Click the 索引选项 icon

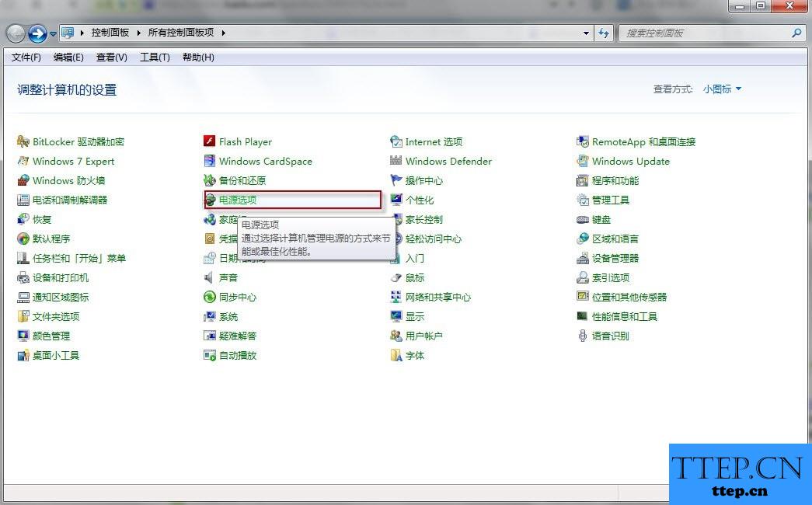(583, 277)
